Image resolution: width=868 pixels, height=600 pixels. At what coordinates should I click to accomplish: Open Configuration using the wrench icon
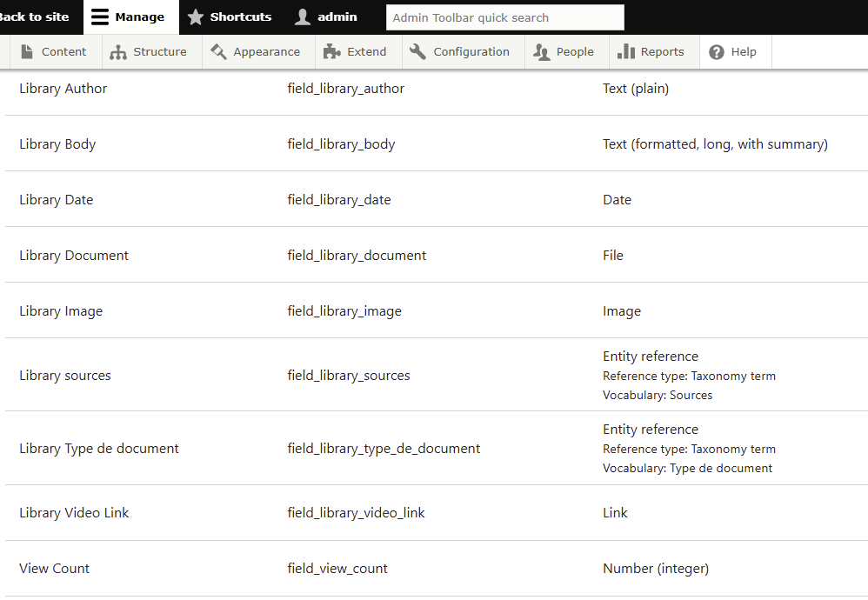(418, 52)
